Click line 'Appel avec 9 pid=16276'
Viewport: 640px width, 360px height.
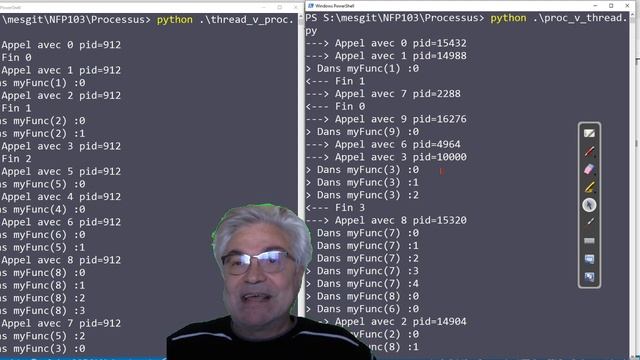click(386, 119)
